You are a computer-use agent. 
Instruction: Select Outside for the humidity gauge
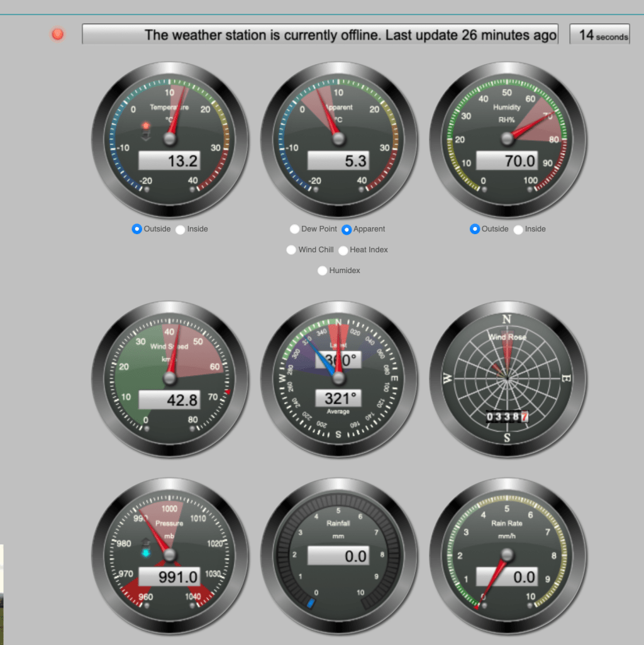(x=475, y=229)
